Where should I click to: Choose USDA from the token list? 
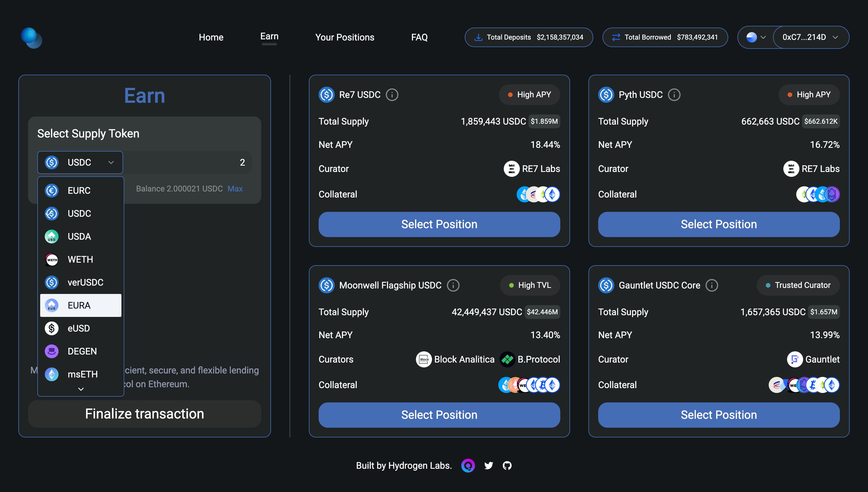click(x=81, y=237)
